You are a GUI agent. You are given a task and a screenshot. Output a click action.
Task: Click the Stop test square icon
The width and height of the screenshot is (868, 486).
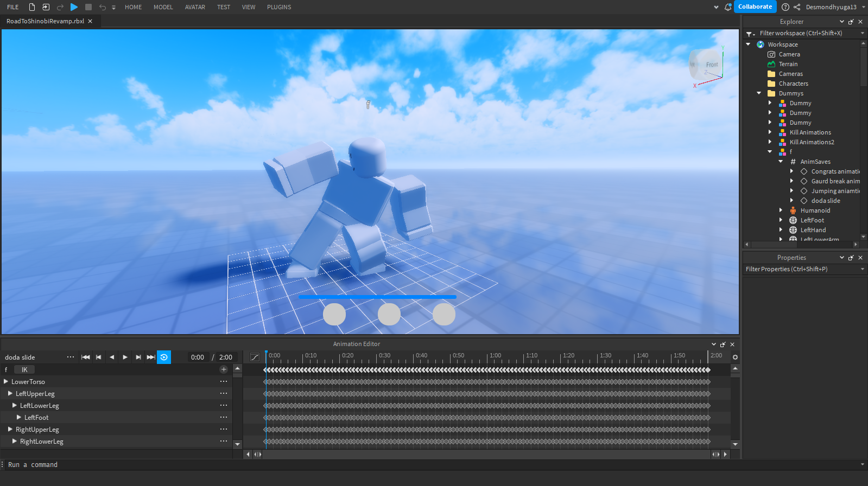coord(88,7)
